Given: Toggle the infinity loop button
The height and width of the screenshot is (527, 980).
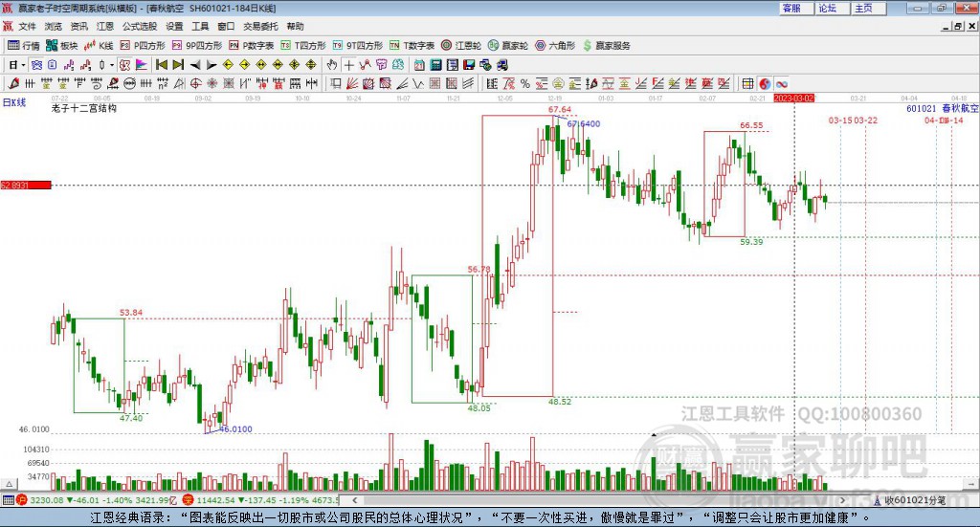Looking at the screenshot, I should click(781, 83).
